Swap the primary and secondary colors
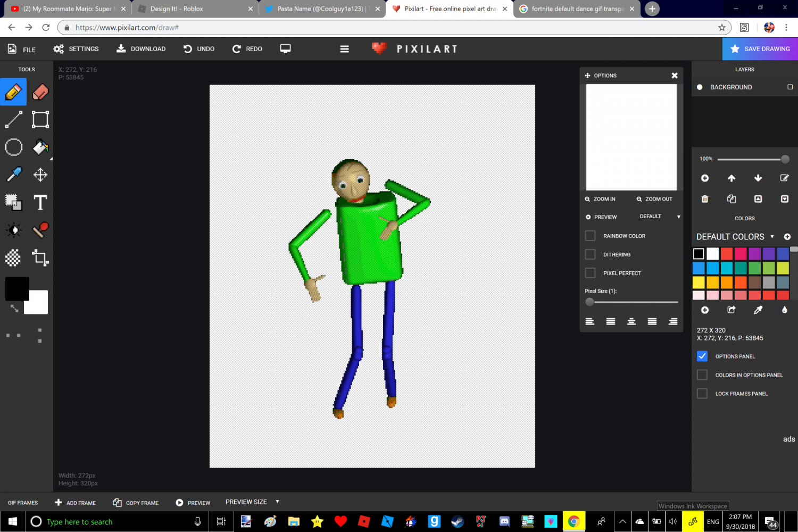 14,309
